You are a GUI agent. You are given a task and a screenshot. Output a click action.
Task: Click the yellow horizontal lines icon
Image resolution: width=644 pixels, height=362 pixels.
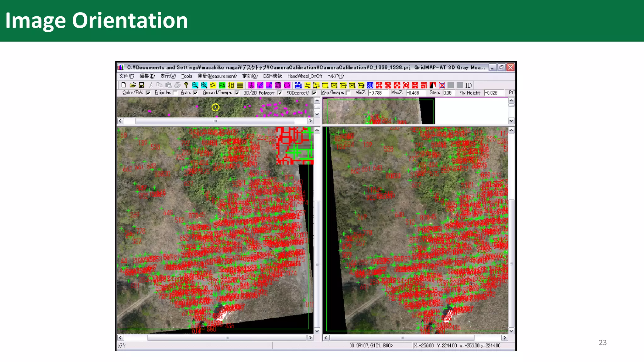coord(240,85)
